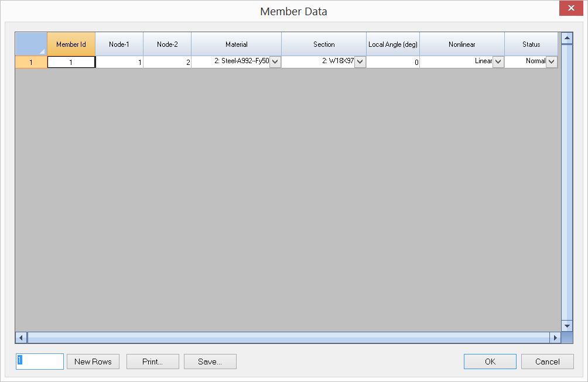588x382 pixels.
Task: Edit the Local Angle cell showing 0
Action: point(392,61)
